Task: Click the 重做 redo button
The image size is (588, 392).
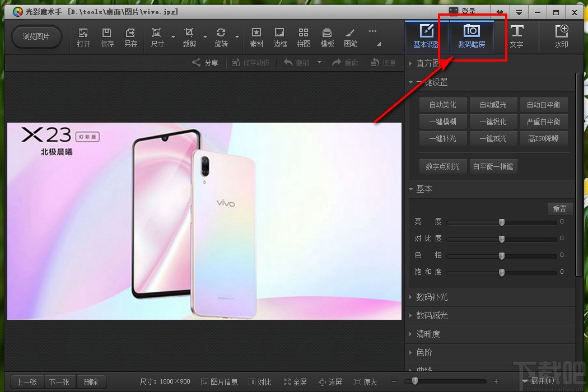Action: tap(345, 63)
